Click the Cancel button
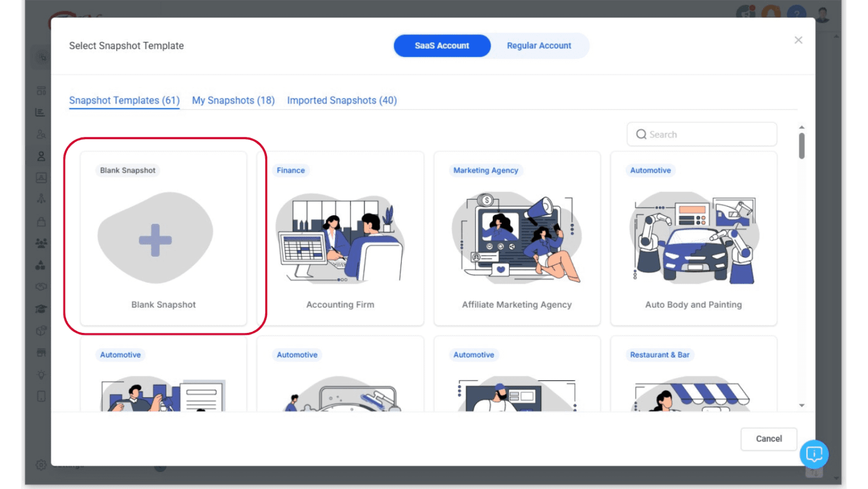Viewport: 868px width, 489px height. [x=769, y=439]
